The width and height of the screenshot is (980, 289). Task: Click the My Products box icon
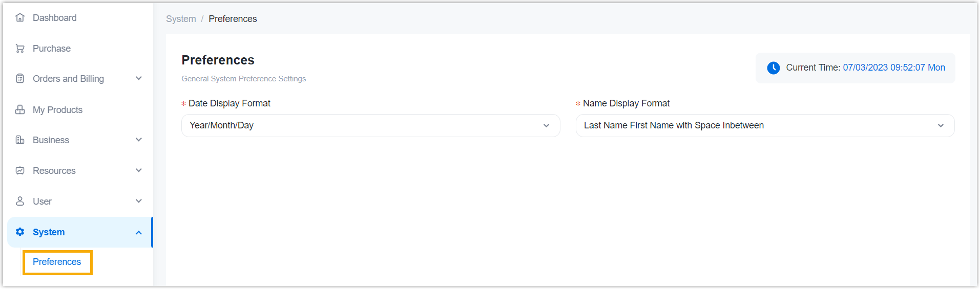point(20,109)
